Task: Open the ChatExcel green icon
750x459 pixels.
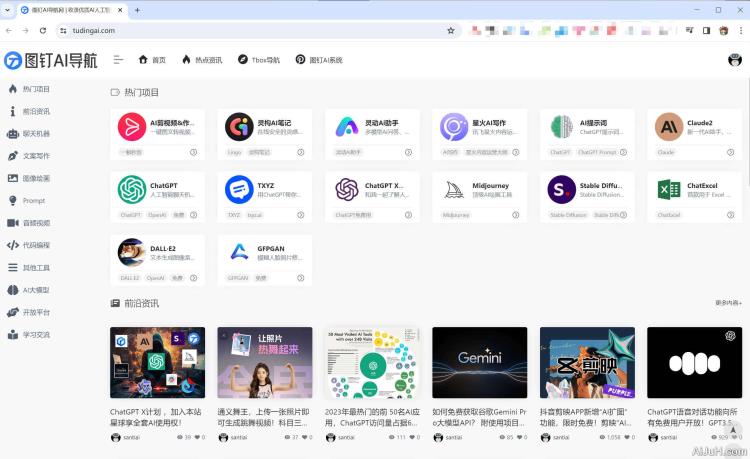Action: point(670,189)
